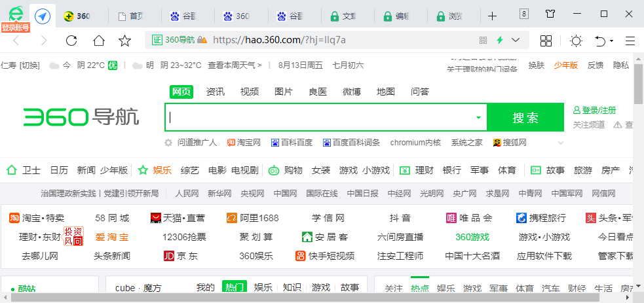The height and width of the screenshot is (303, 644).
Task: Open the browser hamburger menu
Action: click(630, 41)
